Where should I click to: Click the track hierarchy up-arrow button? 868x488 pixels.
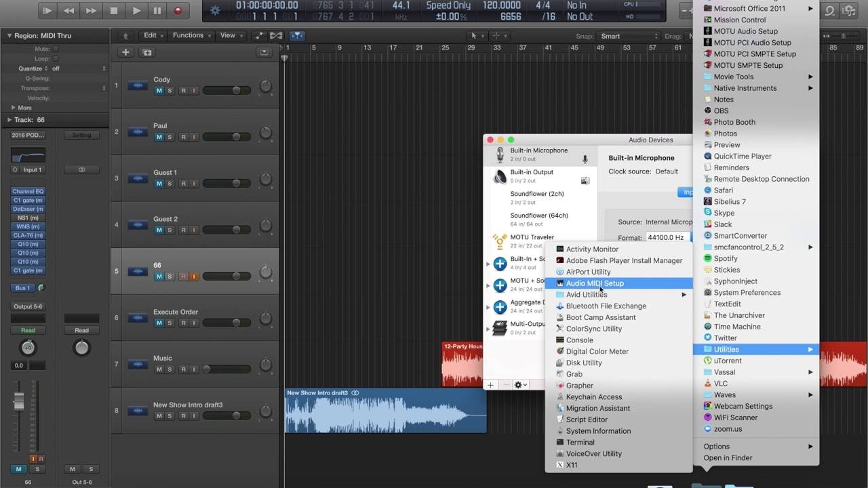(125, 36)
